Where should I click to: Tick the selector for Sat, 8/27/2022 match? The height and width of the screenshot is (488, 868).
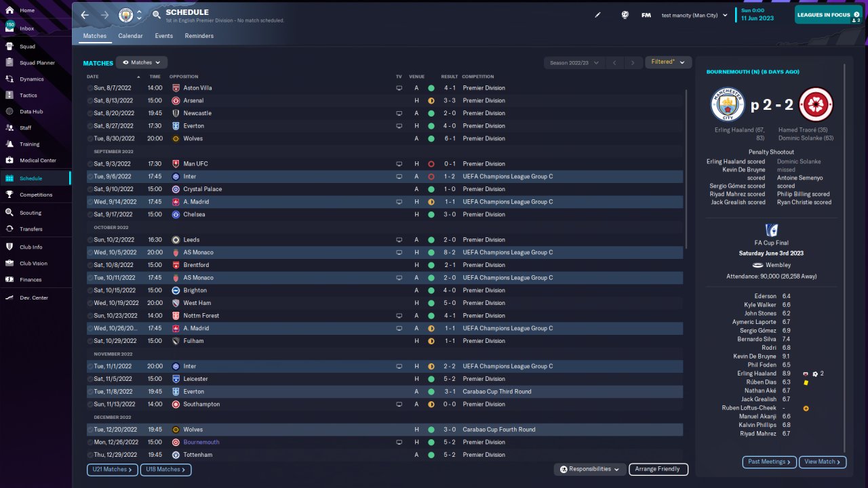pyautogui.click(x=90, y=126)
